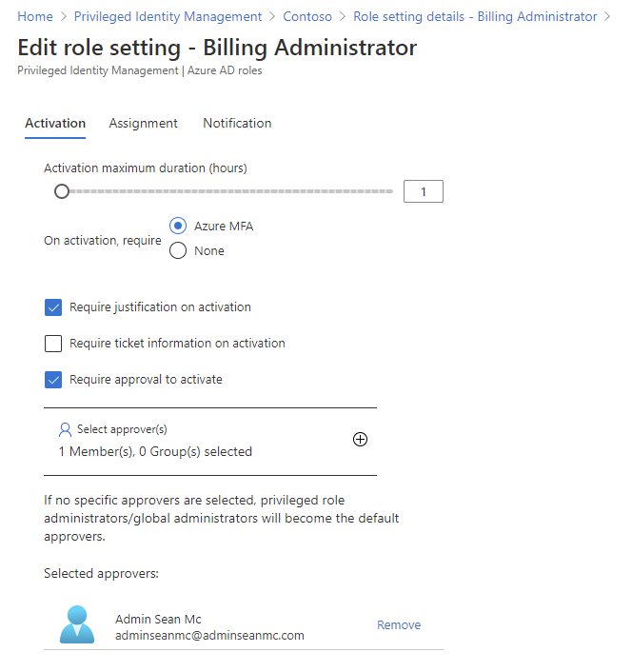
Task: Click the activation duration hours input box
Action: coord(423,191)
